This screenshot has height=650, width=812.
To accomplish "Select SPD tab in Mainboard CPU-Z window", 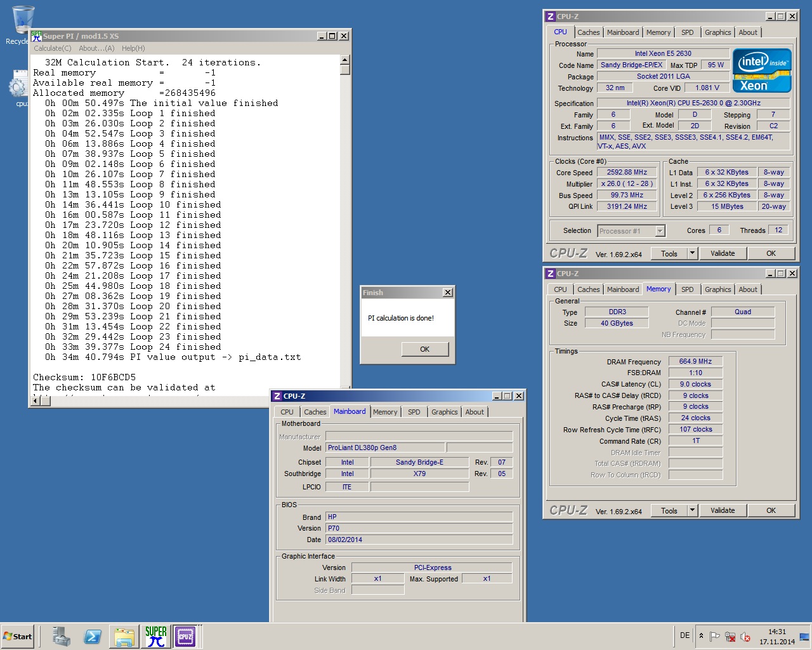I will point(414,412).
